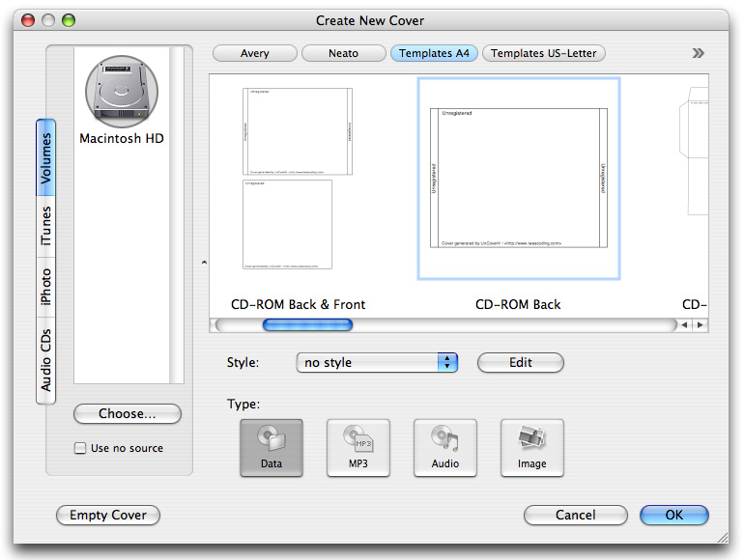Click the Macintosh HD label
The width and height of the screenshot is (744, 560).
(x=122, y=138)
